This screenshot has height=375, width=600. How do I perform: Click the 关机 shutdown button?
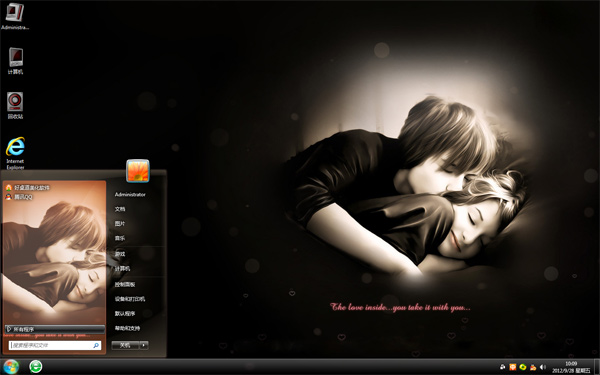[125, 345]
